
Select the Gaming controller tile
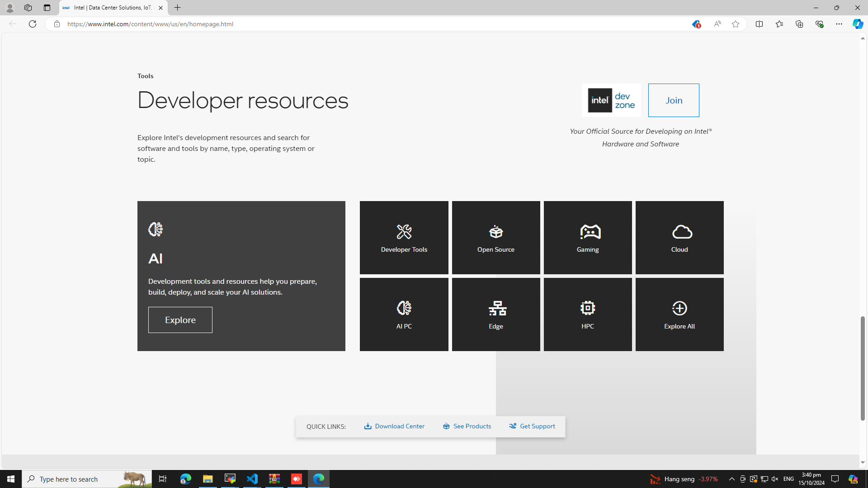pos(587,238)
